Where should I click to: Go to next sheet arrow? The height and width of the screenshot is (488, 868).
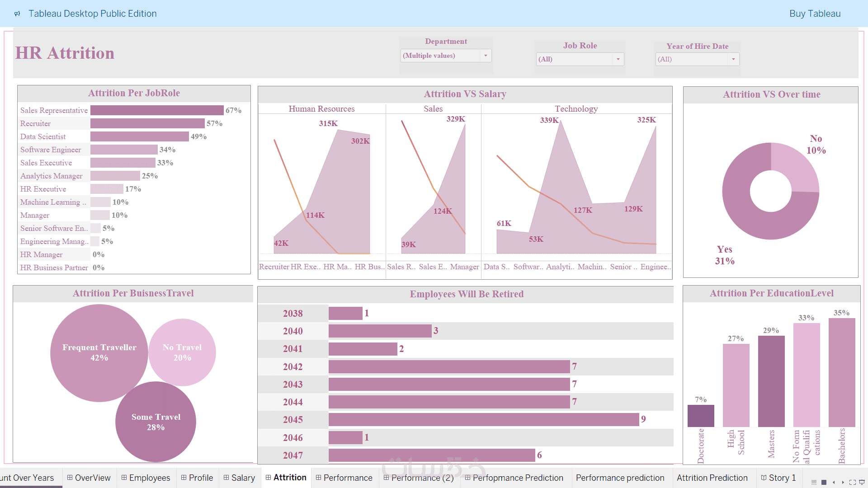[843, 482]
